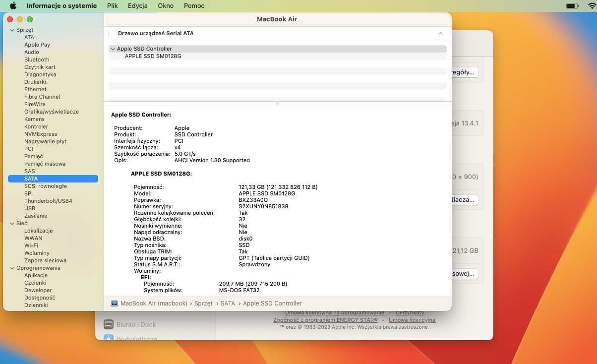Check the battery status icon in menu bar
The height and width of the screenshot is (364, 597).
(572, 6)
